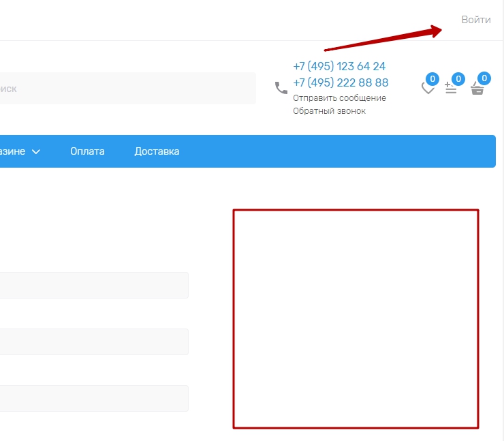The image size is (504, 441).
Task: Click the Войти login link
Action: pos(476,20)
